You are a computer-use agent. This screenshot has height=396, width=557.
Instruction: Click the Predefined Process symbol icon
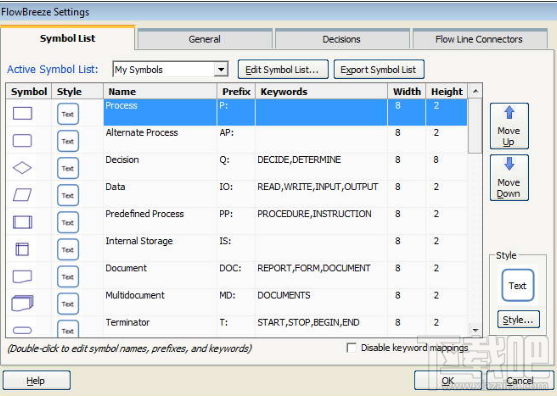pos(22,222)
